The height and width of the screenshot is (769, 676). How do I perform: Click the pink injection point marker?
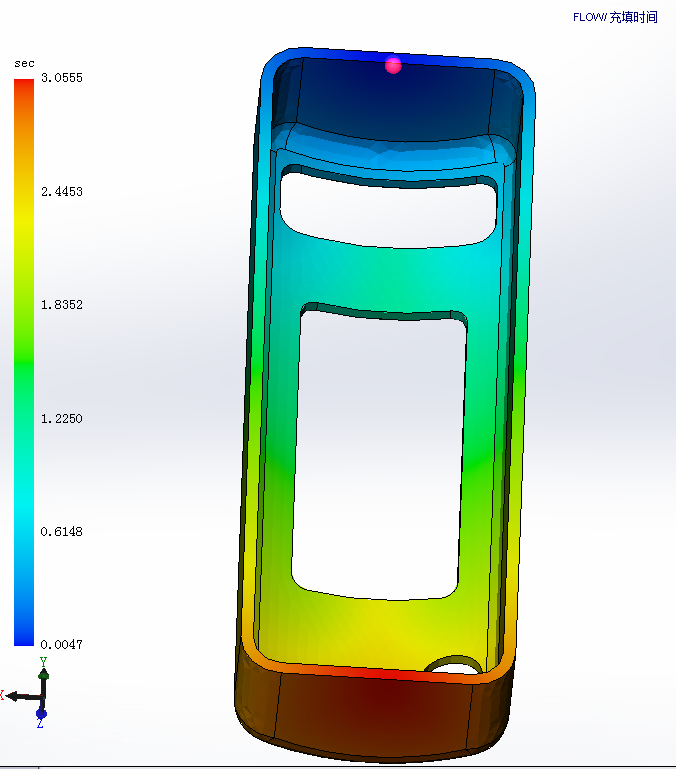click(393, 65)
